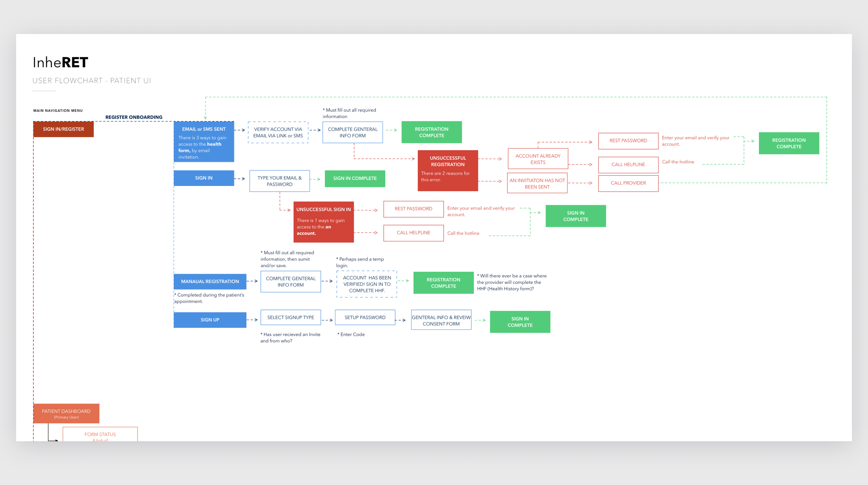Select ACCOUNT HAS BEEN VERIFIED dashed box
Viewport: 868px width, 485px height.
[367, 284]
